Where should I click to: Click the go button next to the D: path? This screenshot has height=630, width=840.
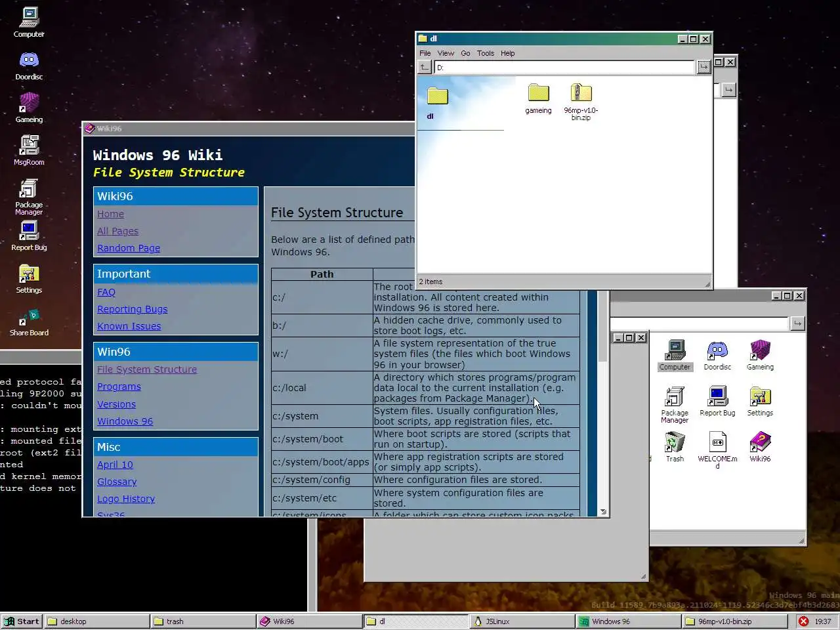tap(703, 67)
